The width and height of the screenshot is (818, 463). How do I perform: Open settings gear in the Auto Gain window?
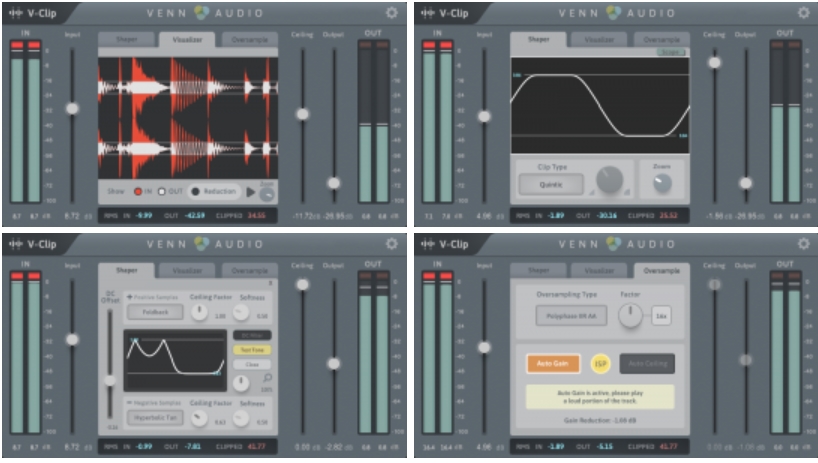point(804,243)
